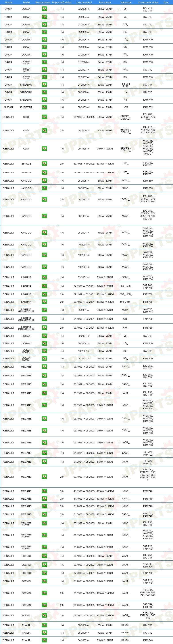Image resolution: width=173 pixels, height=644 pixels.
Task: Select the 09.1998 -> 05.2005 production years cell
Action: click(84, 117)
